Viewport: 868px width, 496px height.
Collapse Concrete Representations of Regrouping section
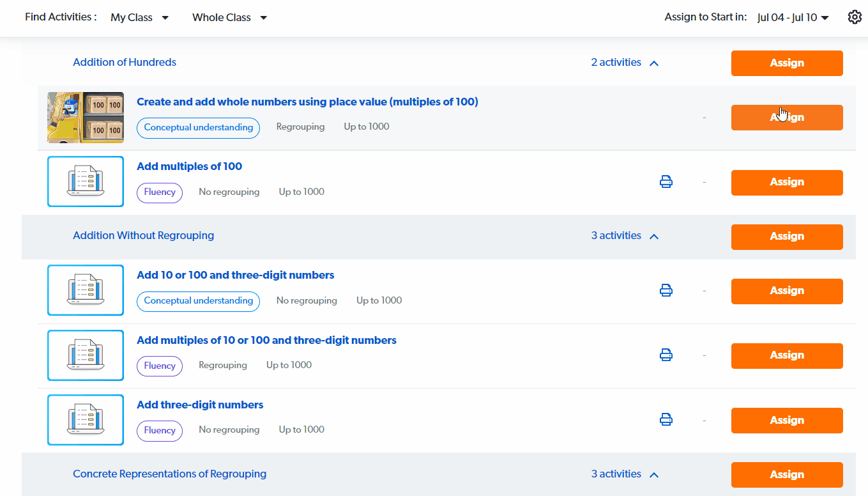[653, 474]
